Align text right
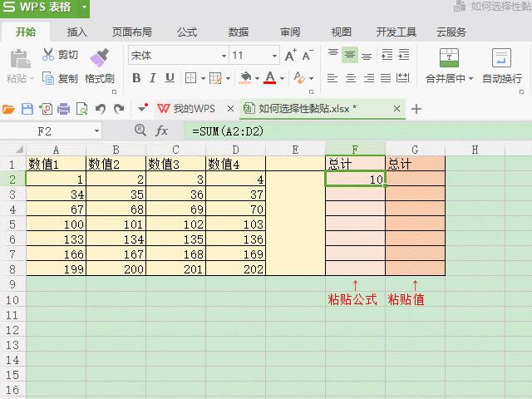 (x=369, y=78)
